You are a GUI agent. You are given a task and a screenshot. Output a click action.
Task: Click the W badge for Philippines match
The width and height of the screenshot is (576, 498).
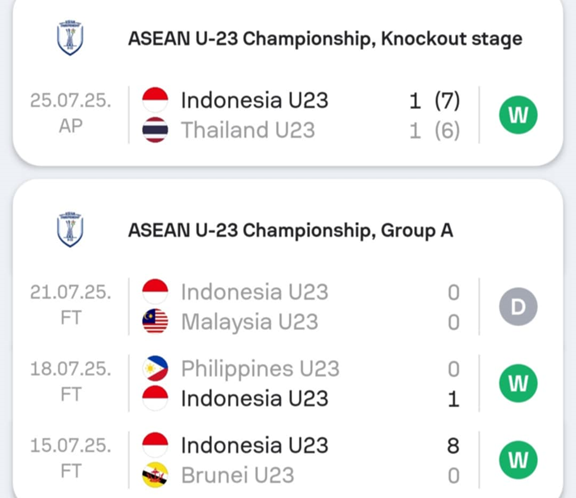[x=518, y=383]
